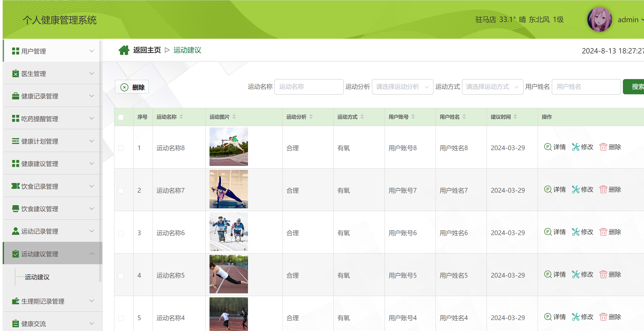Open 详情 for 运动名称6 row
Screen dimensions: 644x331
point(555,232)
